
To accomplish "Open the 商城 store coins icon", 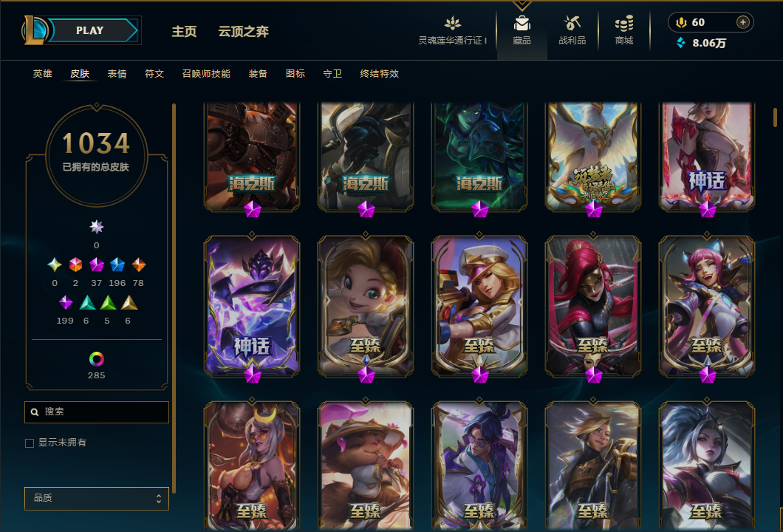I will pyautogui.click(x=623, y=23).
